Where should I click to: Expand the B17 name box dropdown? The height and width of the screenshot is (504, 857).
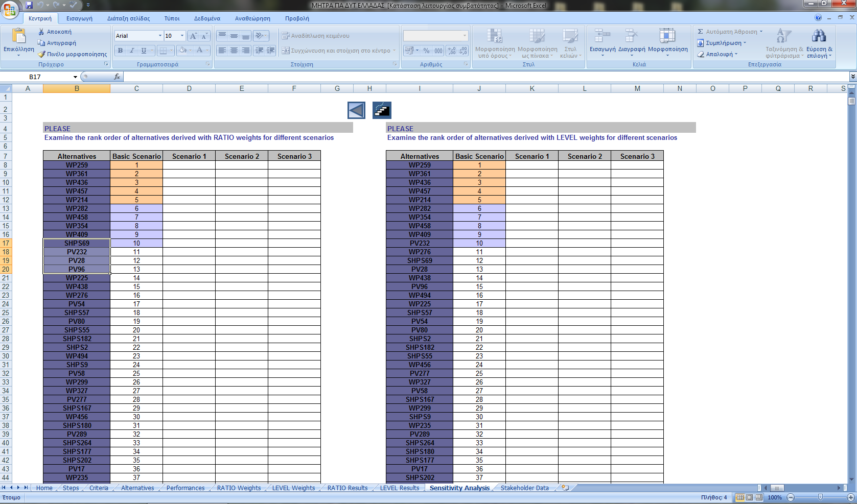tap(75, 77)
